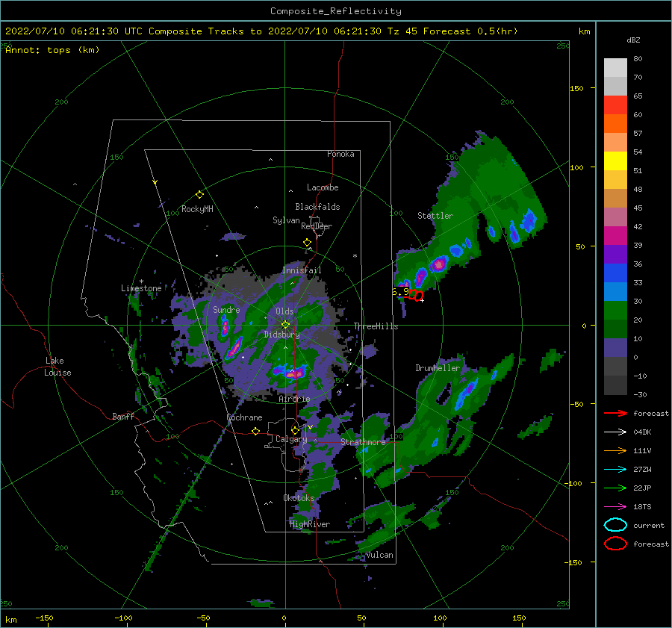
Task: Click the green 22JP arrow legend icon
Action: tap(615, 488)
